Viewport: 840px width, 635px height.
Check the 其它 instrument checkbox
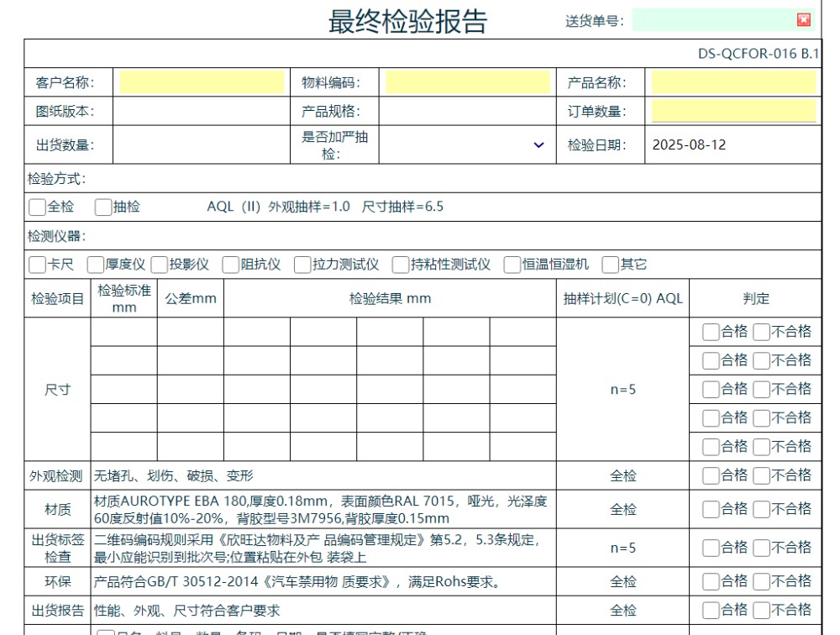[x=610, y=265]
